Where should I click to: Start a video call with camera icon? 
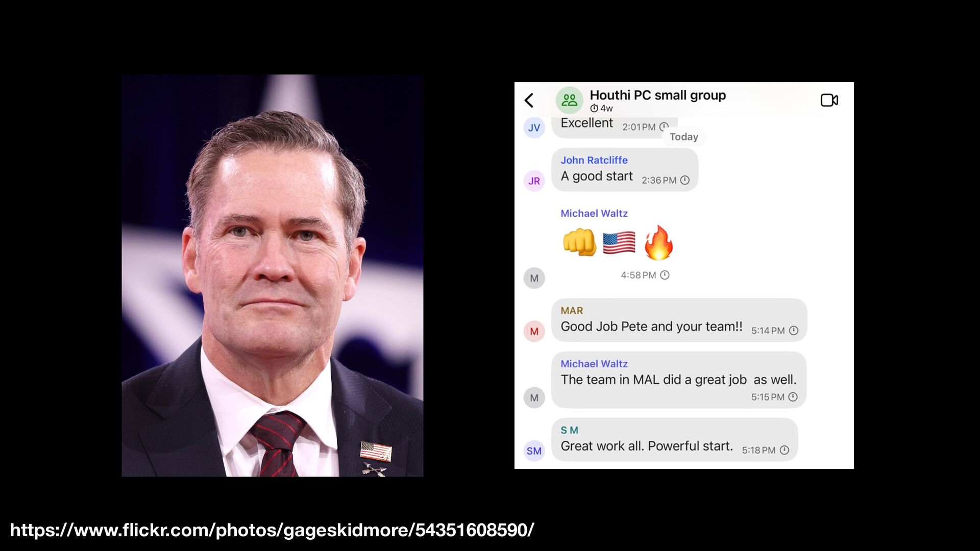coord(829,100)
